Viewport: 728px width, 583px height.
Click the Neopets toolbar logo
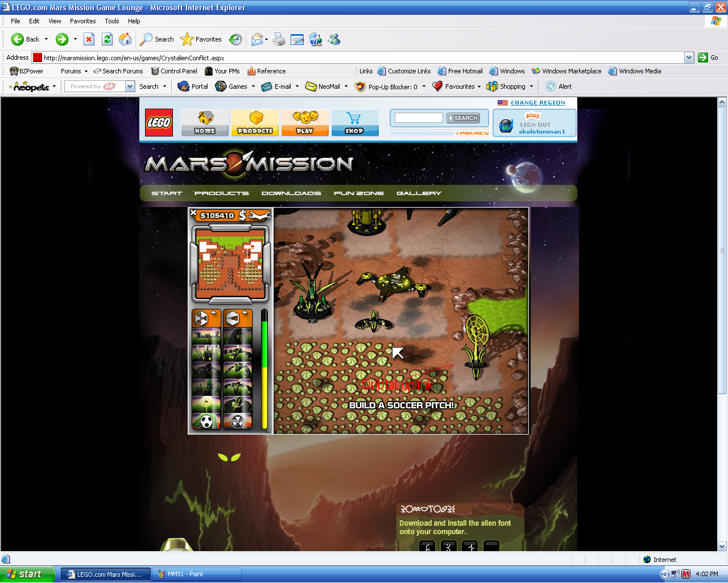coord(31,86)
